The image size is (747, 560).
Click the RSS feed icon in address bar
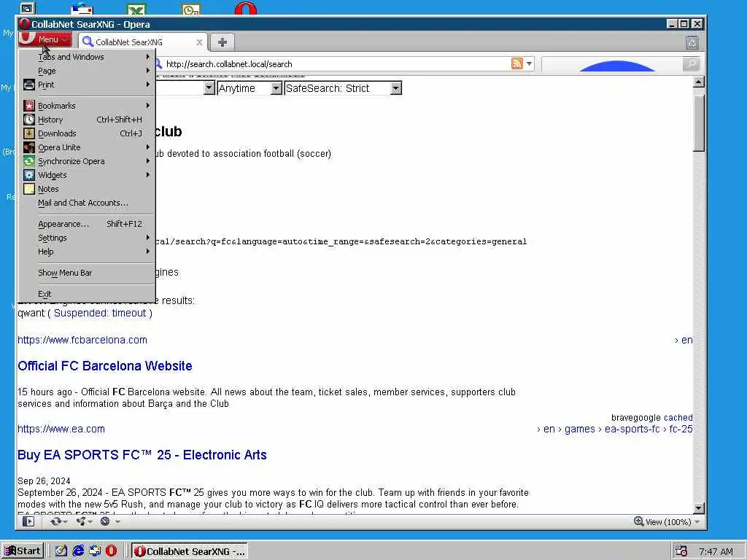pos(517,63)
